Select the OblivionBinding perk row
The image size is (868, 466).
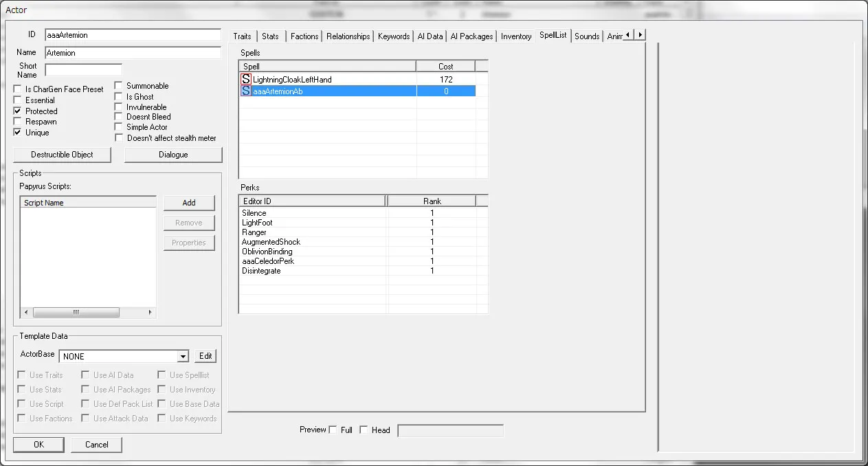coord(267,252)
